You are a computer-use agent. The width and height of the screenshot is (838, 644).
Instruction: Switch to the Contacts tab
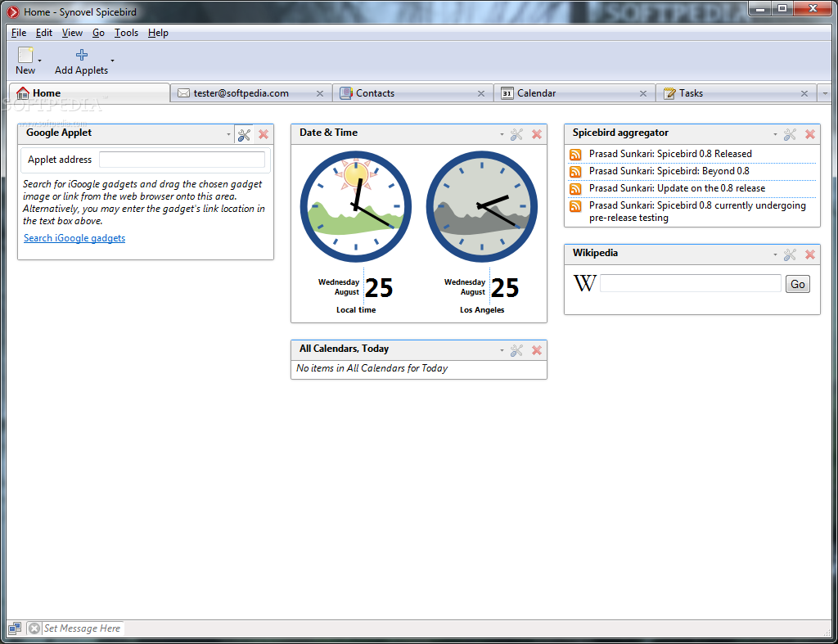[x=412, y=93]
